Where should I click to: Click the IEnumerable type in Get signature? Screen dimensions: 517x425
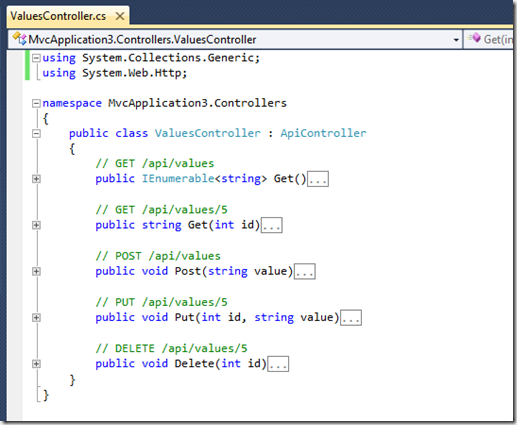(178, 179)
